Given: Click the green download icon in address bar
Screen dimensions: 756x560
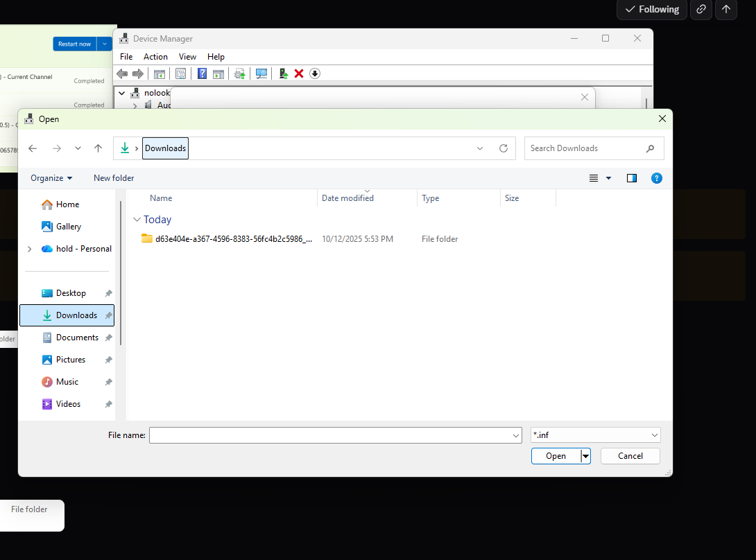Looking at the screenshot, I should click(125, 148).
